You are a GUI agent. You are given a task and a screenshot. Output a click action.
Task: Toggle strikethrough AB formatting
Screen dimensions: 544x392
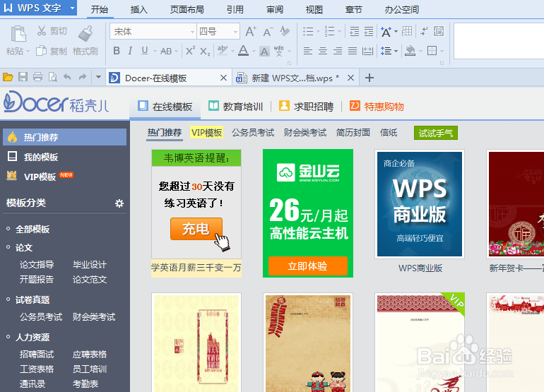click(x=166, y=51)
